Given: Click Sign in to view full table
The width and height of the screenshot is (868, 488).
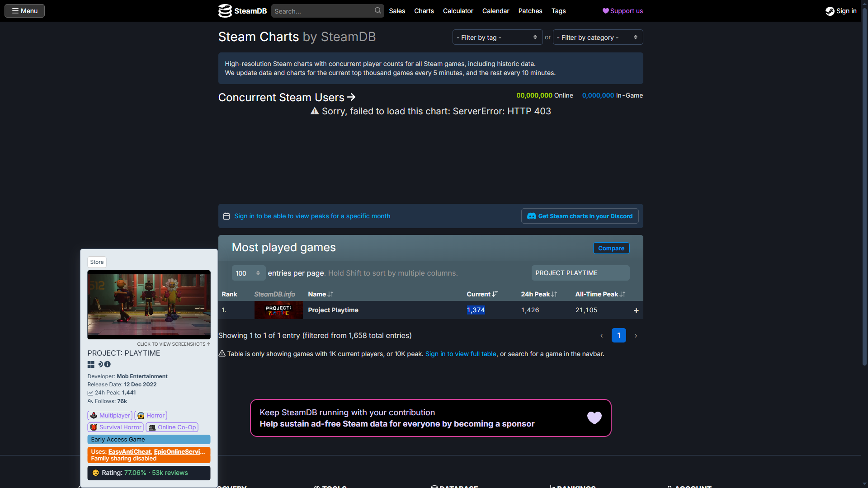Looking at the screenshot, I should (x=460, y=354).
